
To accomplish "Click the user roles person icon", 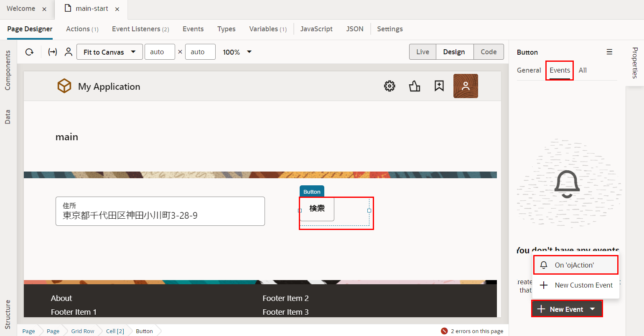I will (x=69, y=52).
